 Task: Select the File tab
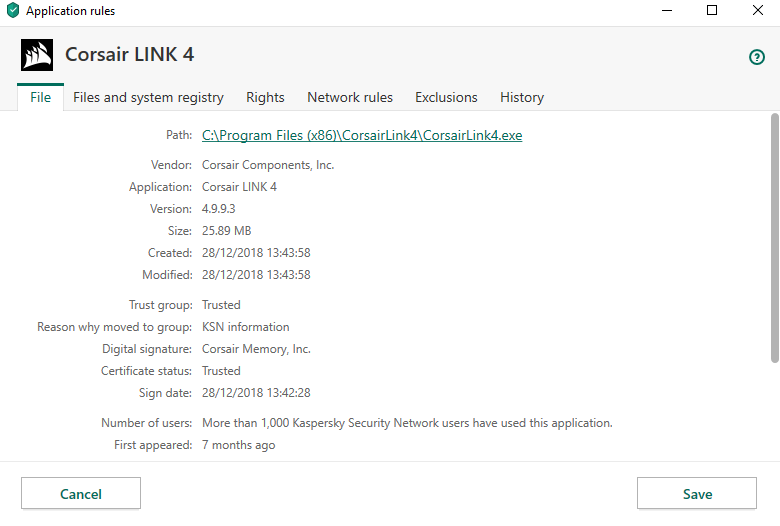[40, 97]
